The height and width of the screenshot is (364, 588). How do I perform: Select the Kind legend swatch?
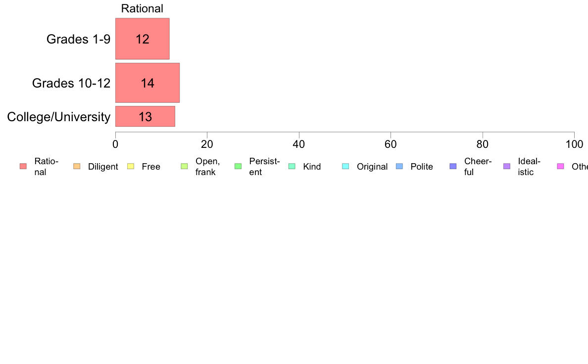(x=292, y=167)
